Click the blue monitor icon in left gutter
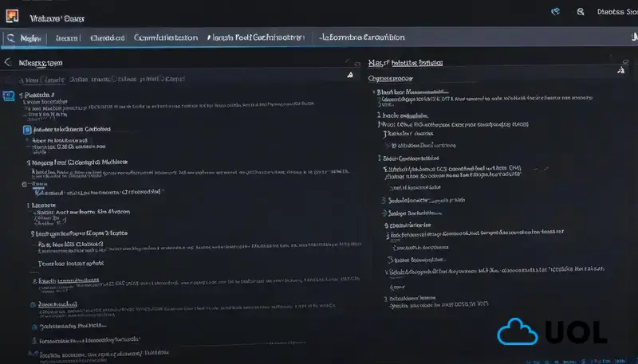Image resolution: width=638 pixels, height=364 pixels. (9, 96)
